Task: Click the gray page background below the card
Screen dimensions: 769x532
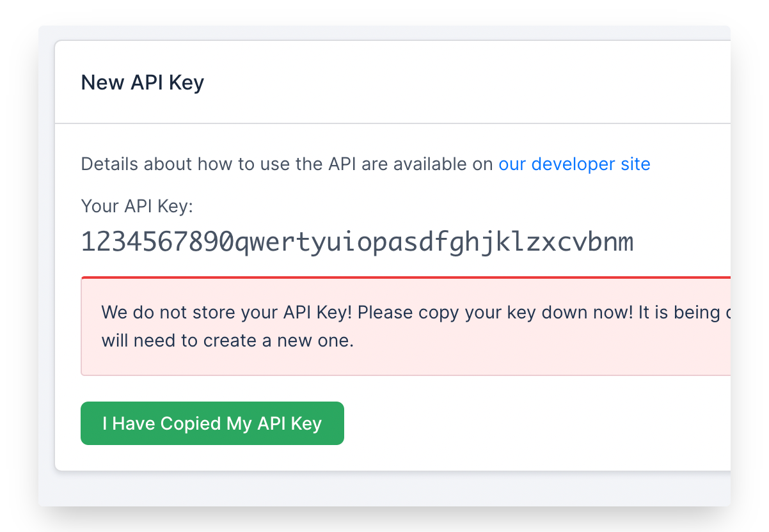Action: pos(384,489)
